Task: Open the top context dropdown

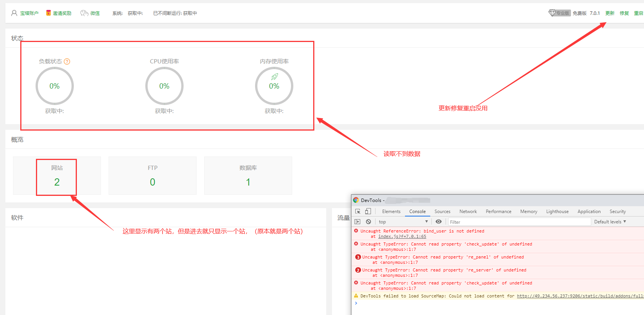Action: [x=403, y=222]
